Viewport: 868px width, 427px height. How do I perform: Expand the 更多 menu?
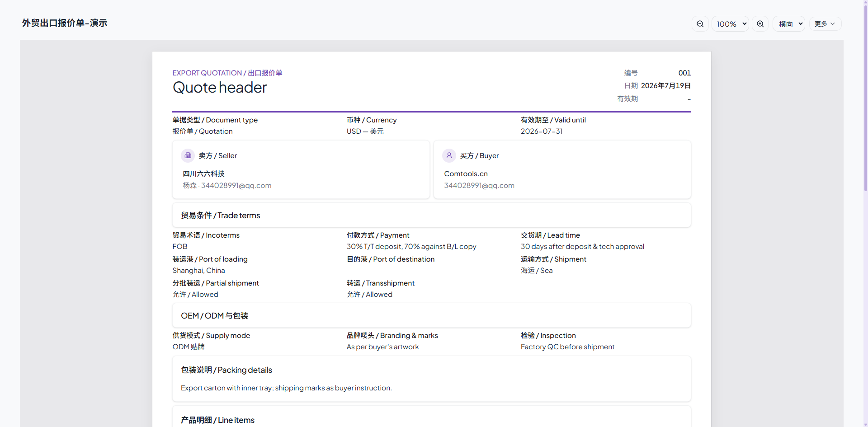(x=825, y=24)
